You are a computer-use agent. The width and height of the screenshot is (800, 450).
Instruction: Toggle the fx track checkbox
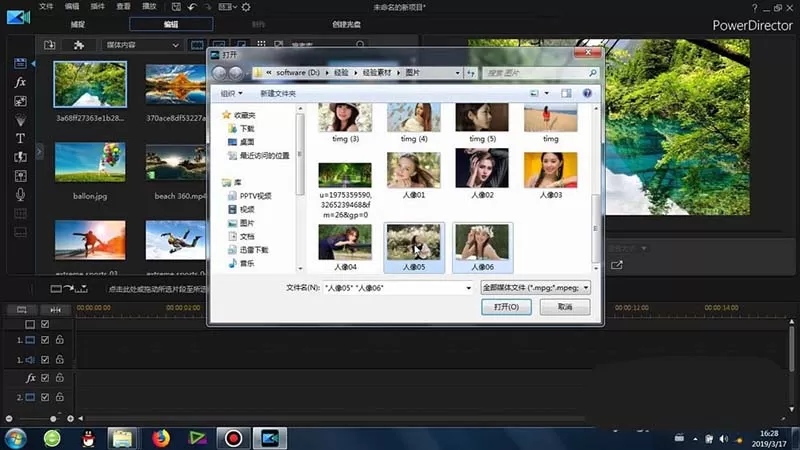(x=45, y=378)
